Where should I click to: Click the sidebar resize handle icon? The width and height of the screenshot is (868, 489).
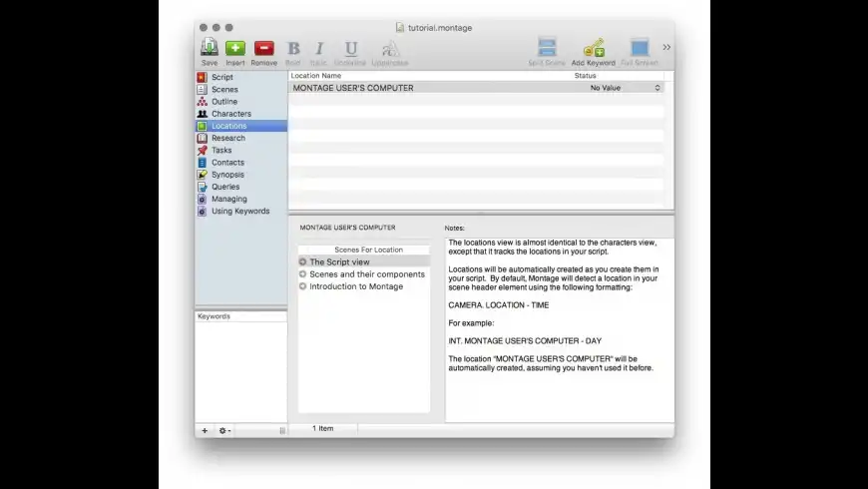click(282, 430)
